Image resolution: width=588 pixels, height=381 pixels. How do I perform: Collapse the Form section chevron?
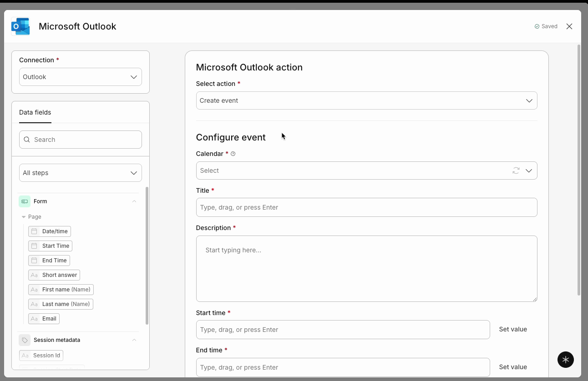[x=134, y=201]
